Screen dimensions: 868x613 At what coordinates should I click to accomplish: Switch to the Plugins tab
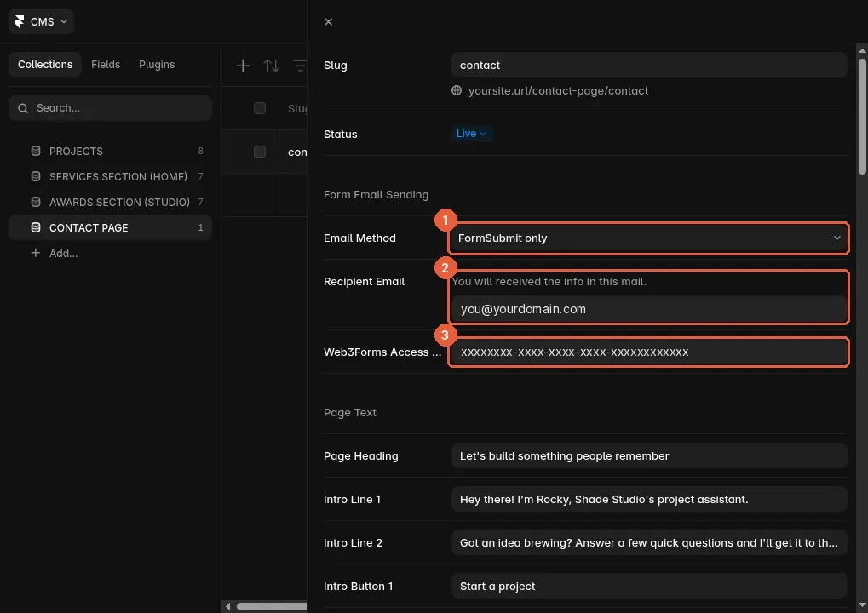tap(157, 64)
